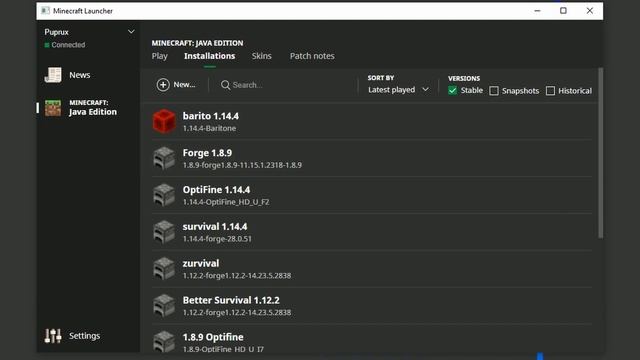The width and height of the screenshot is (640, 360).
Task: Click the furnace icon of survival 1.14.4
Action: pos(164,232)
